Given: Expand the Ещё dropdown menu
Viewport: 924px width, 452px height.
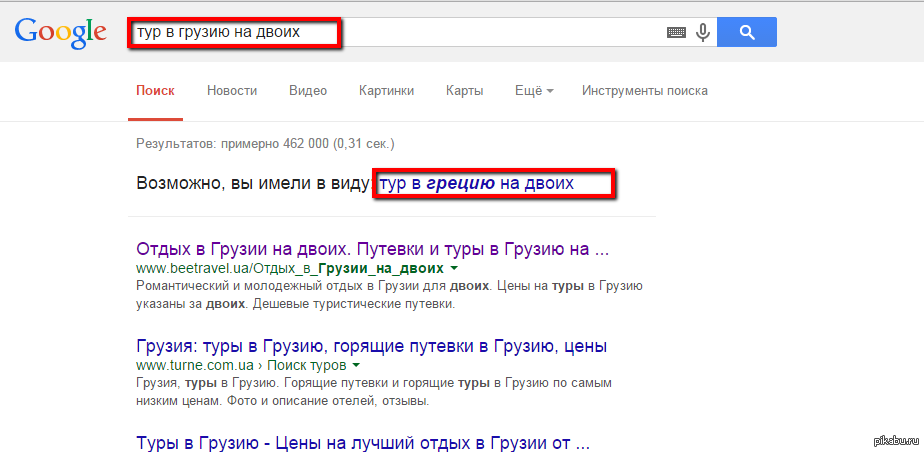Looking at the screenshot, I should (x=534, y=91).
